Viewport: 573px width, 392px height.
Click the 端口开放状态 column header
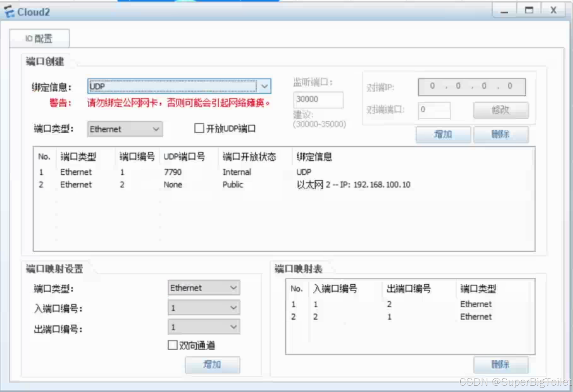pos(249,157)
